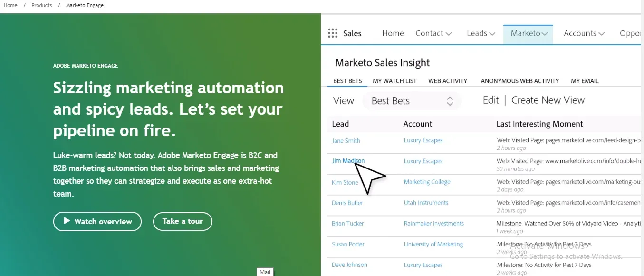Click the Sales app name label
This screenshot has width=644, height=276.
point(352,33)
